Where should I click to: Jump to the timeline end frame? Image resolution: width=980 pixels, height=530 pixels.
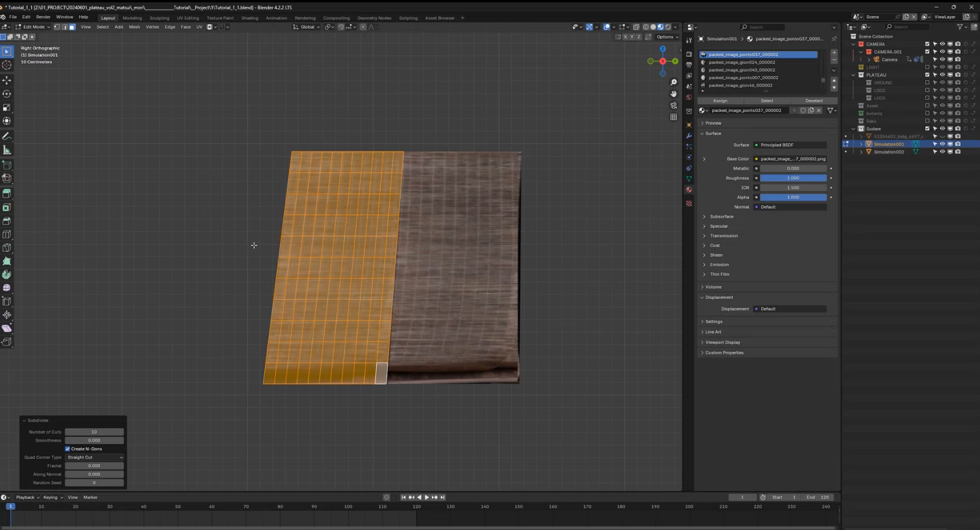[443, 498]
